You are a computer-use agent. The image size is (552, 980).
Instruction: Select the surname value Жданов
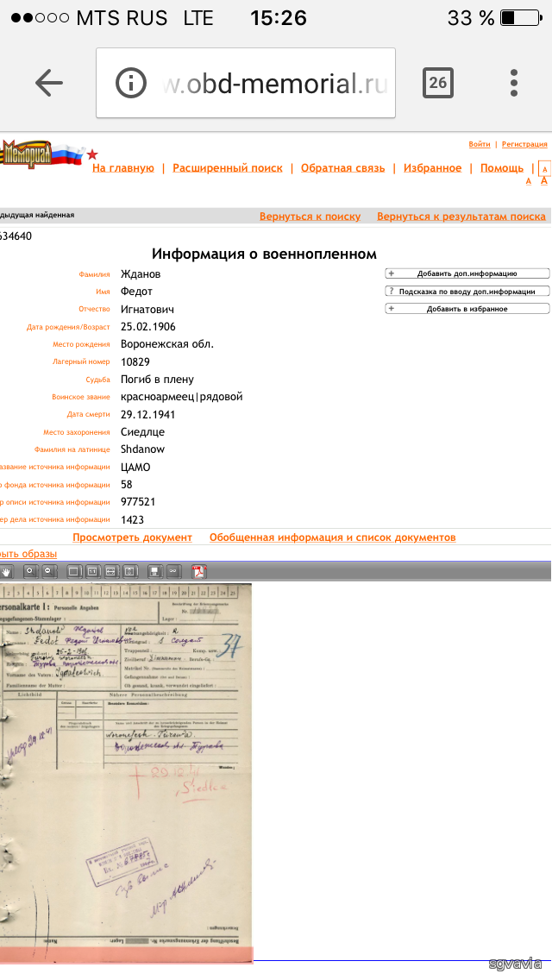(141, 274)
